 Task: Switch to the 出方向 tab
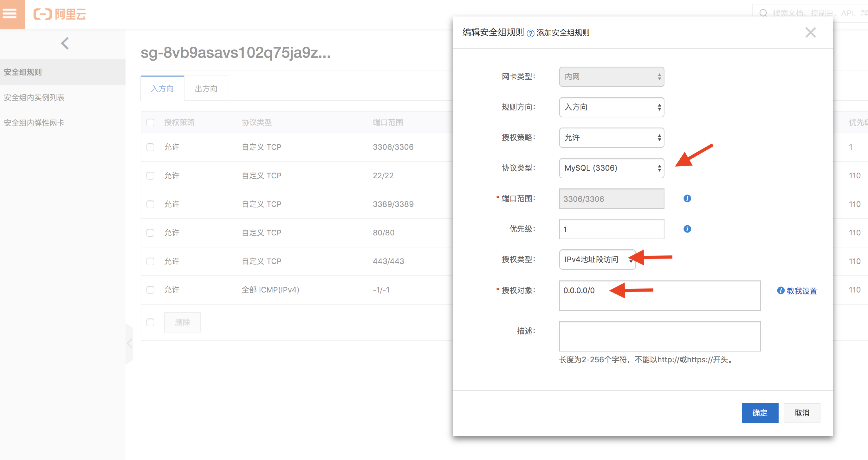(x=206, y=89)
